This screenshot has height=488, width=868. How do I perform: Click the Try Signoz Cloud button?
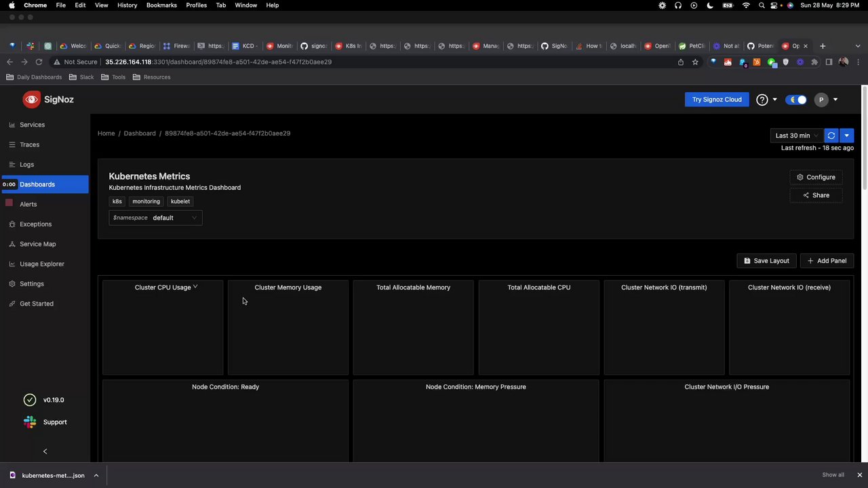click(717, 100)
